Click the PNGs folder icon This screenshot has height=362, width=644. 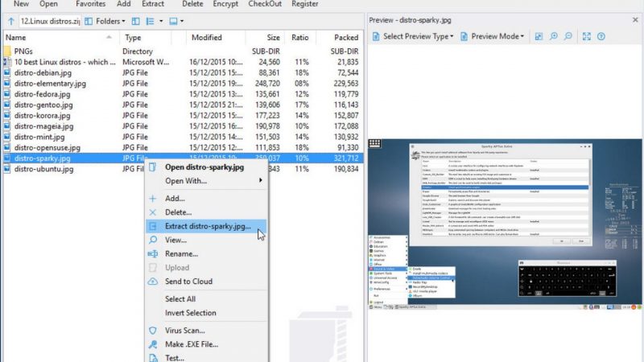tap(7, 51)
